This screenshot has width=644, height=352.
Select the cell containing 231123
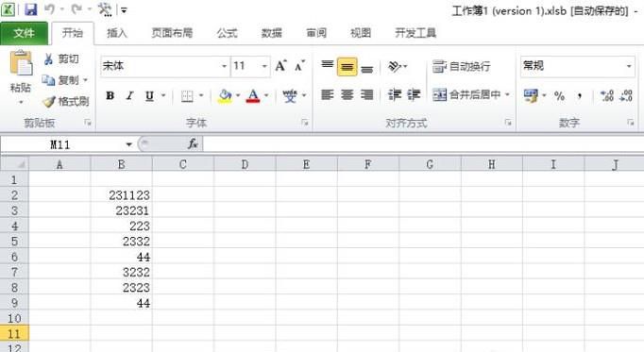(121, 194)
